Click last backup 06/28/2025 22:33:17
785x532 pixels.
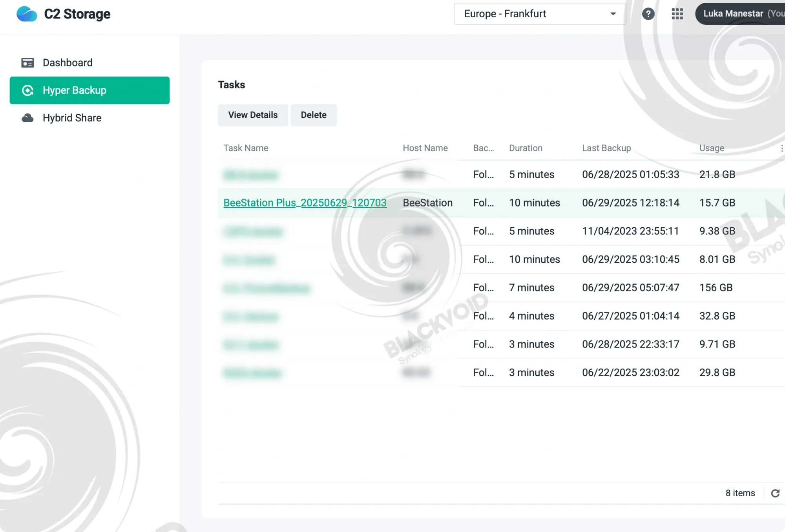coord(630,344)
